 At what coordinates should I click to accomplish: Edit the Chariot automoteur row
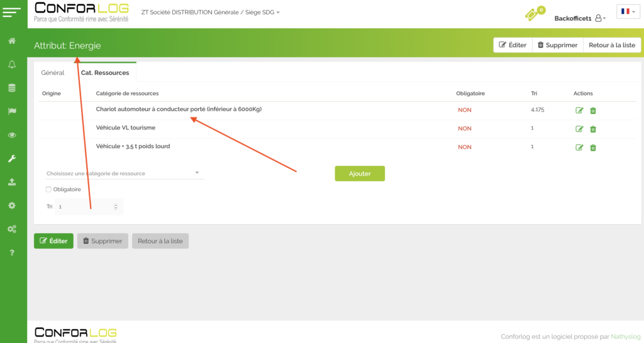tap(579, 111)
